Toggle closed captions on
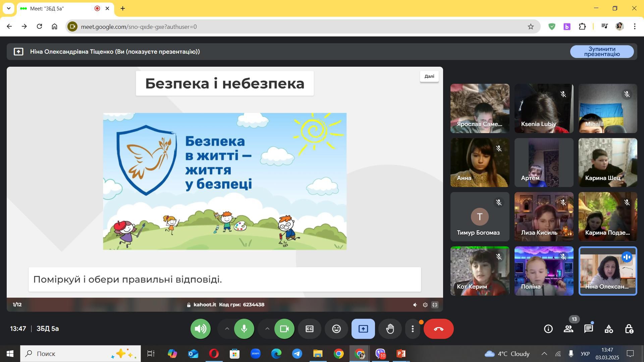This screenshot has width=644, height=362. (309, 329)
